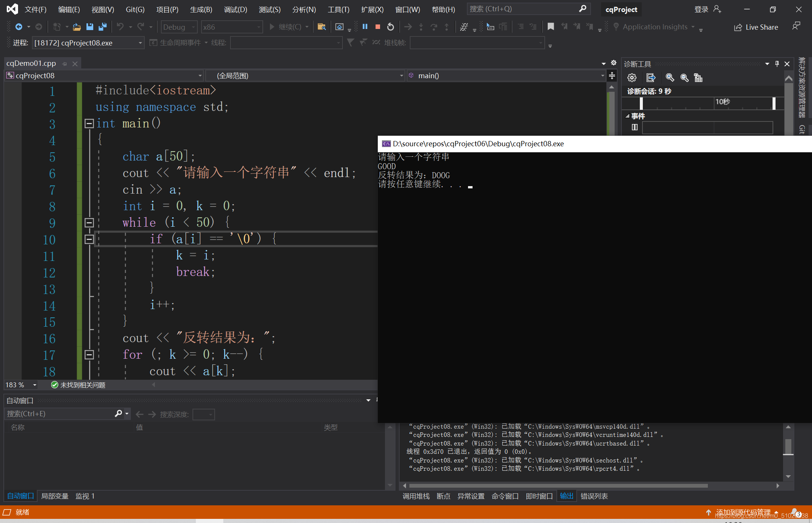Toggle a bookmark on the current line

551,27
